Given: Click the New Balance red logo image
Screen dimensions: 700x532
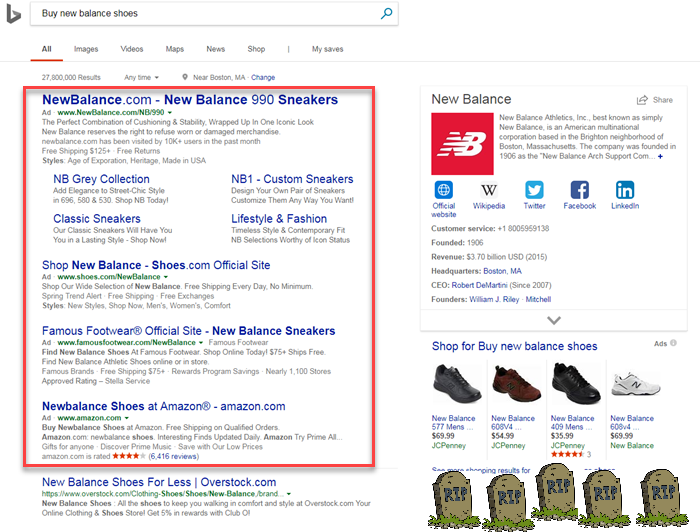Looking at the screenshot, I should 461,143.
